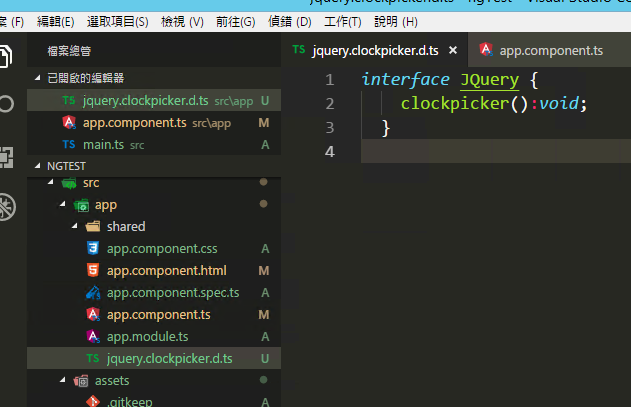The image size is (631, 407).
Task: Open the 偵錯(D) menu
Action: (290, 22)
